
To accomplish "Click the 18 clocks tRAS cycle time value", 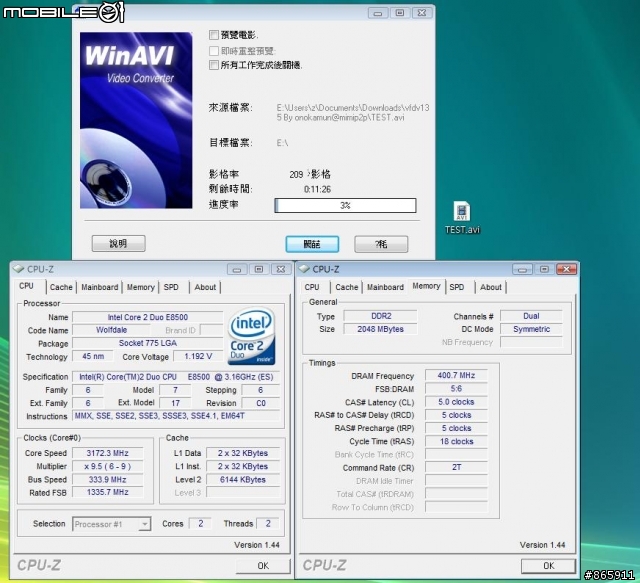I will pos(456,441).
